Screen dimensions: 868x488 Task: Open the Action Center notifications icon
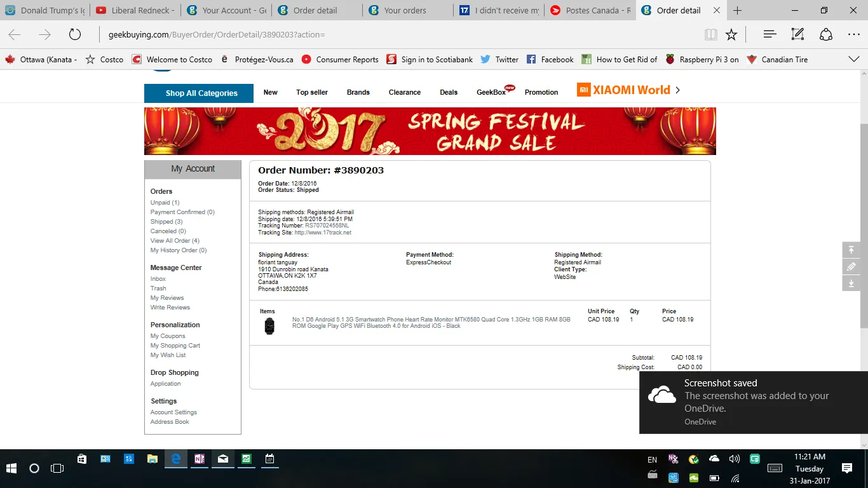pos(847,468)
